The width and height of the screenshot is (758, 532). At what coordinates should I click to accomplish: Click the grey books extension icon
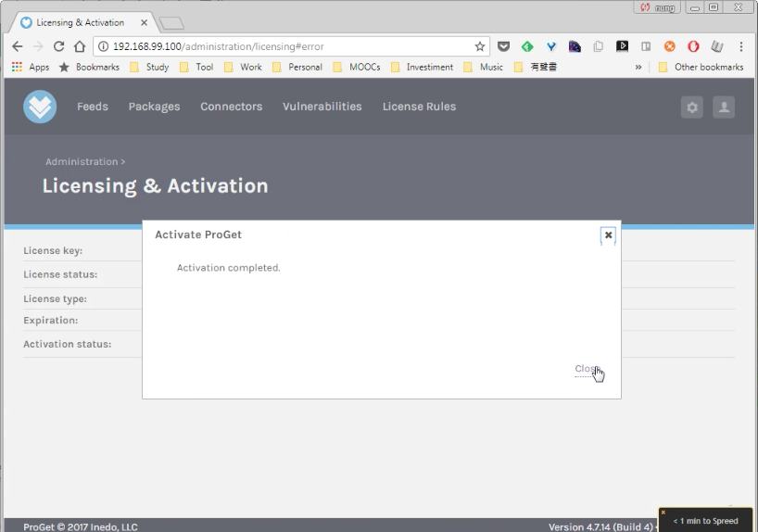[717, 46]
